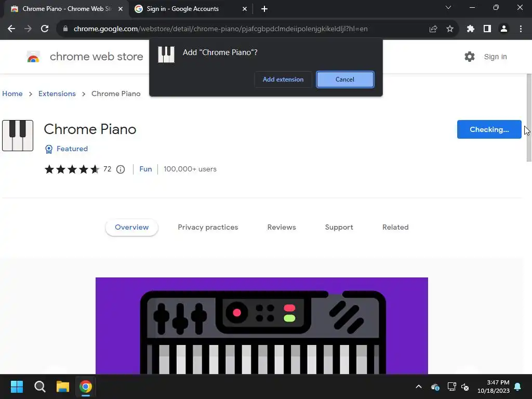Click the page vertical scrollbar
Image resolution: width=532 pixels, height=399 pixels.
coord(529,118)
